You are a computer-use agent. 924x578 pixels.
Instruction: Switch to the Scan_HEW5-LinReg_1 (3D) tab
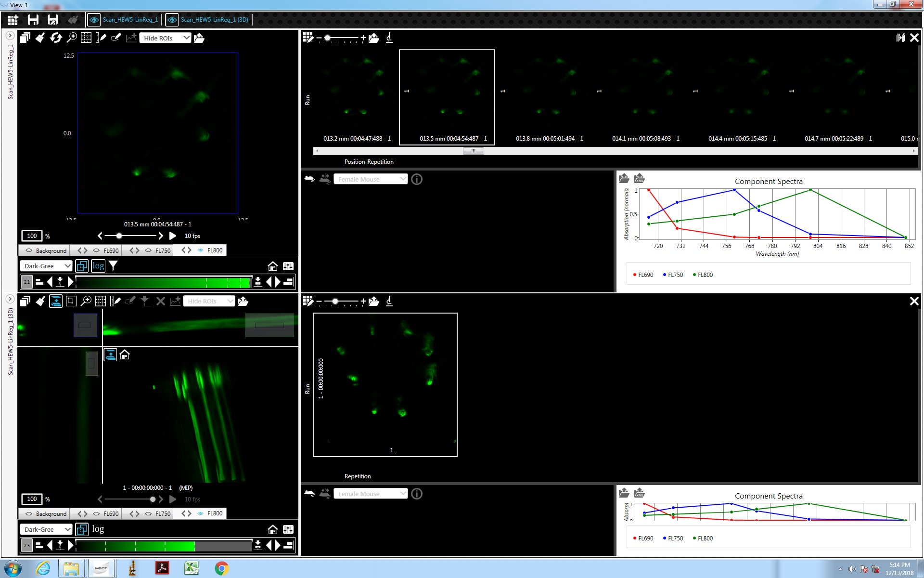coord(215,20)
